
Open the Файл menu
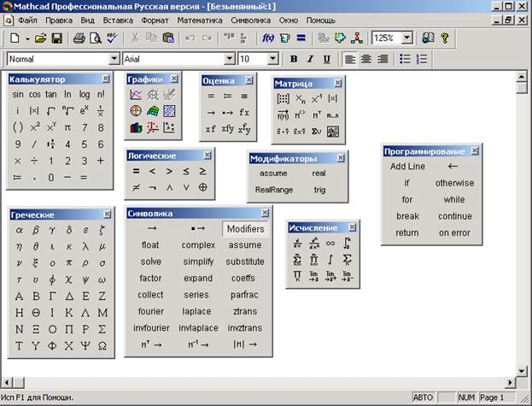(x=27, y=21)
